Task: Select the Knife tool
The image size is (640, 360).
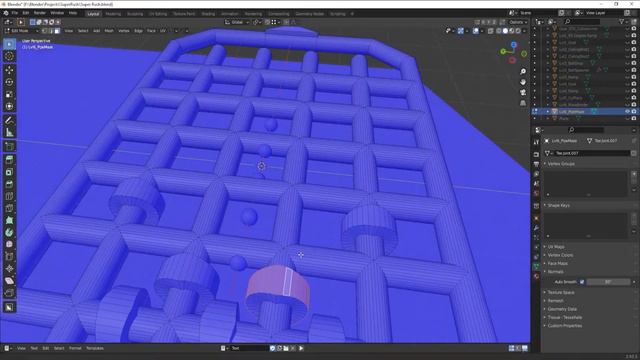Action: [x=9, y=208]
